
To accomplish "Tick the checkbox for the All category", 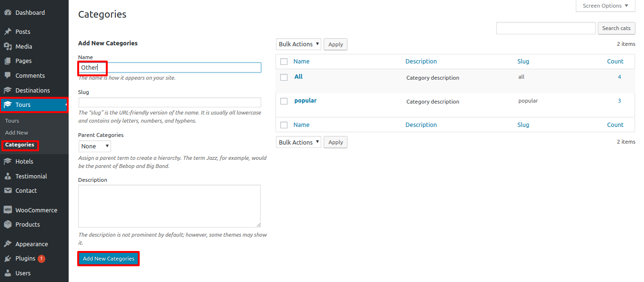I will [284, 77].
